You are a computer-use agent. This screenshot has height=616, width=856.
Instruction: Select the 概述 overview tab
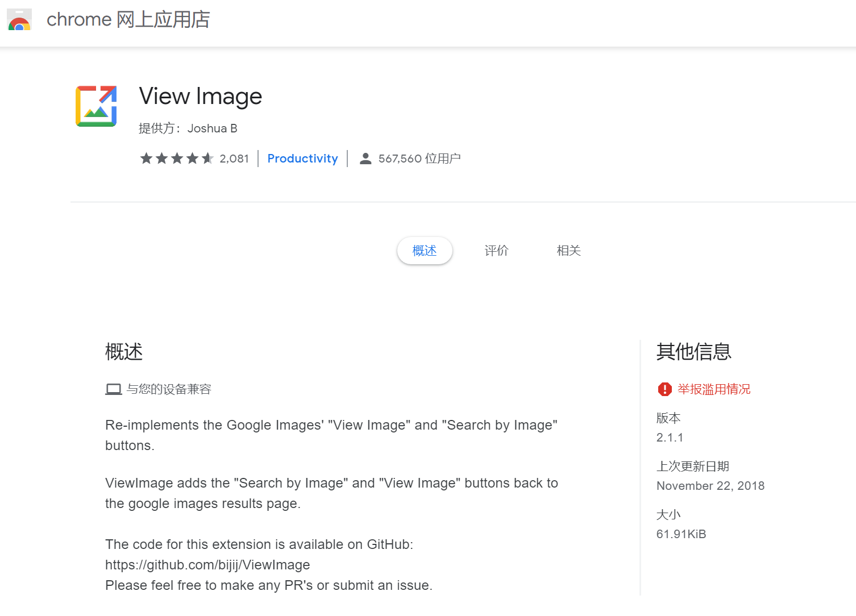point(425,251)
